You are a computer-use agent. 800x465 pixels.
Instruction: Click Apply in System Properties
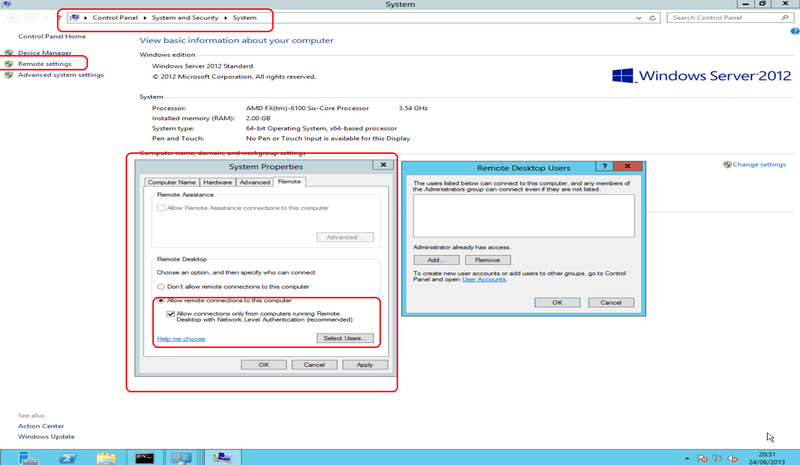pyautogui.click(x=365, y=364)
